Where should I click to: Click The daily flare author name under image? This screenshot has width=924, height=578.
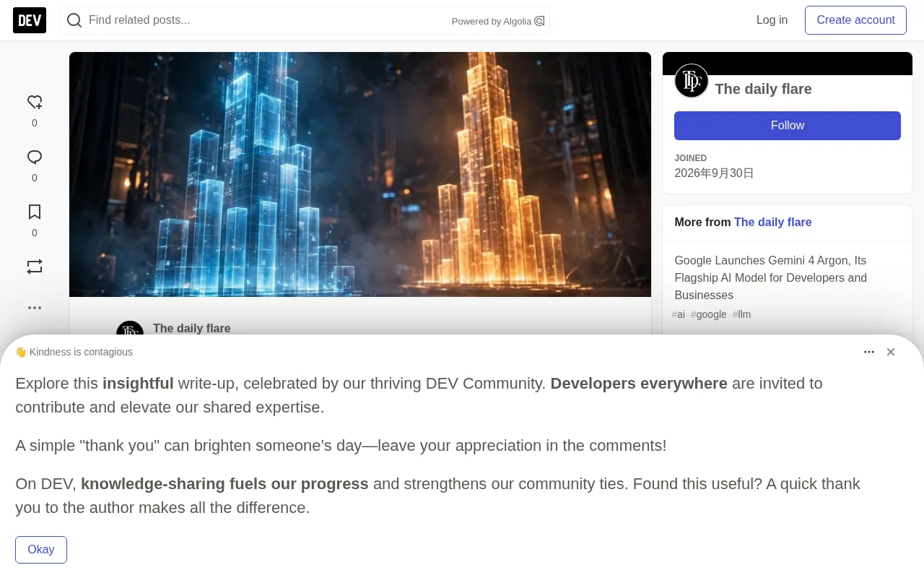click(191, 328)
